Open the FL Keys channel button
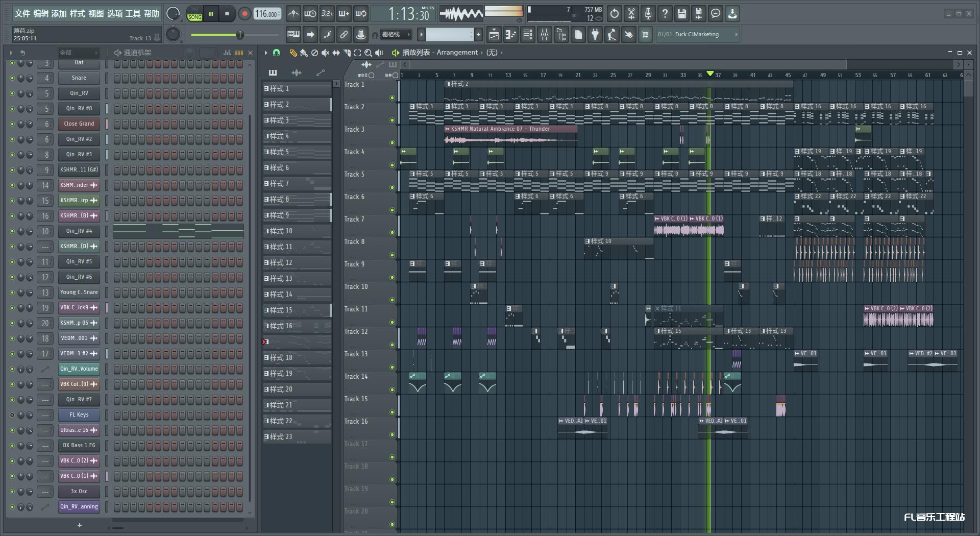This screenshot has height=536, width=980. pyautogui.click(x=79, y=415)
